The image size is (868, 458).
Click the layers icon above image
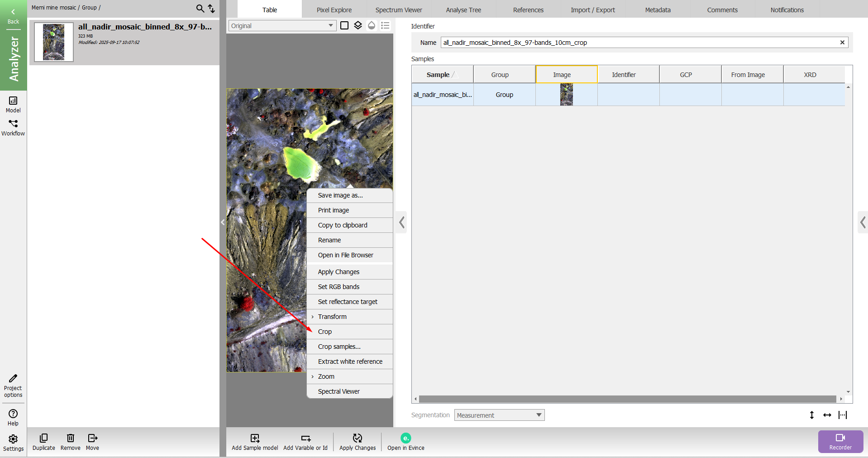pos(358,25)
